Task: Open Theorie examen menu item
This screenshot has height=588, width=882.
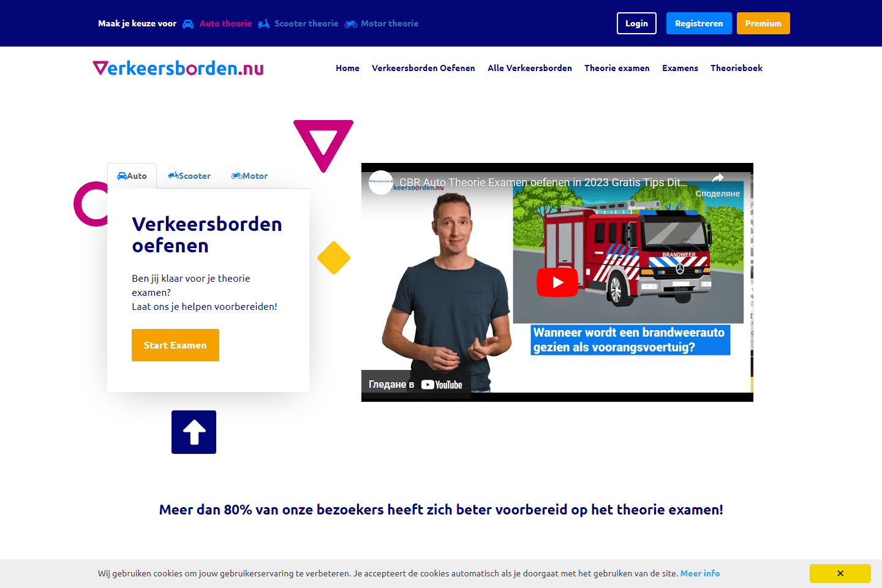Action: (x=617, y=68)
